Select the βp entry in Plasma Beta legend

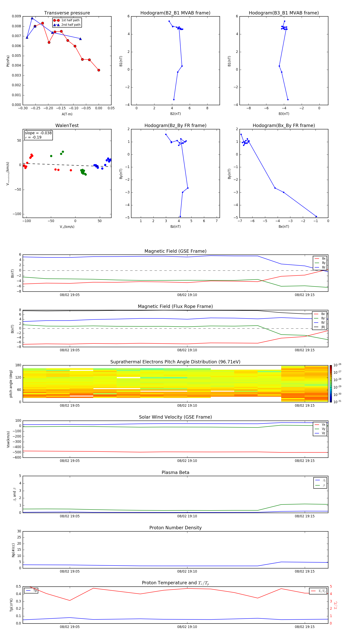tap(320, 480)
